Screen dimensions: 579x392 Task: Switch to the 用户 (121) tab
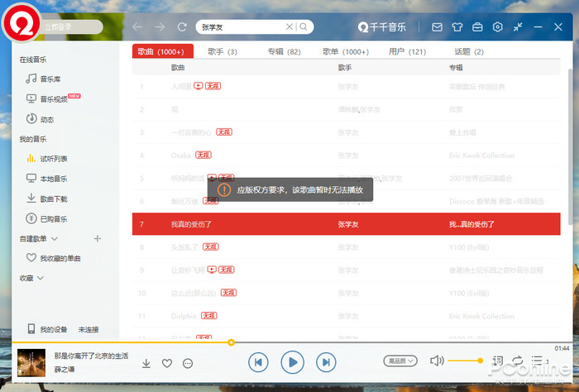(x=407, y=51)
